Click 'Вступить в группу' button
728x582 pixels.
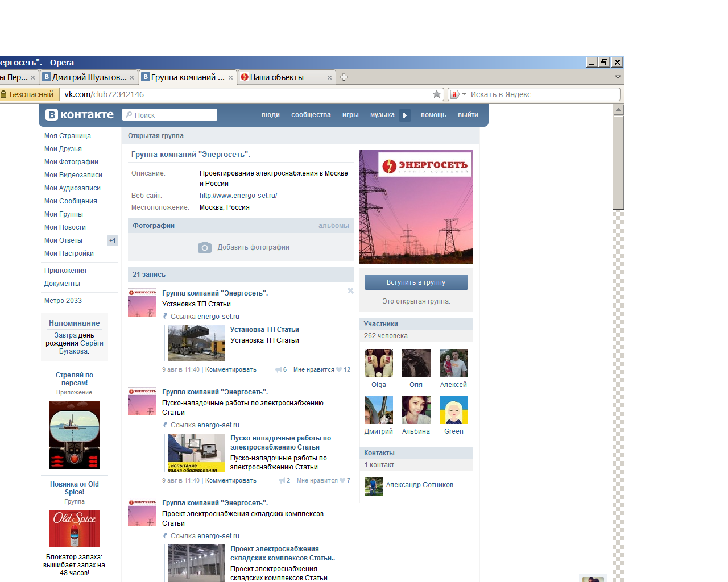tap(416, 282)
